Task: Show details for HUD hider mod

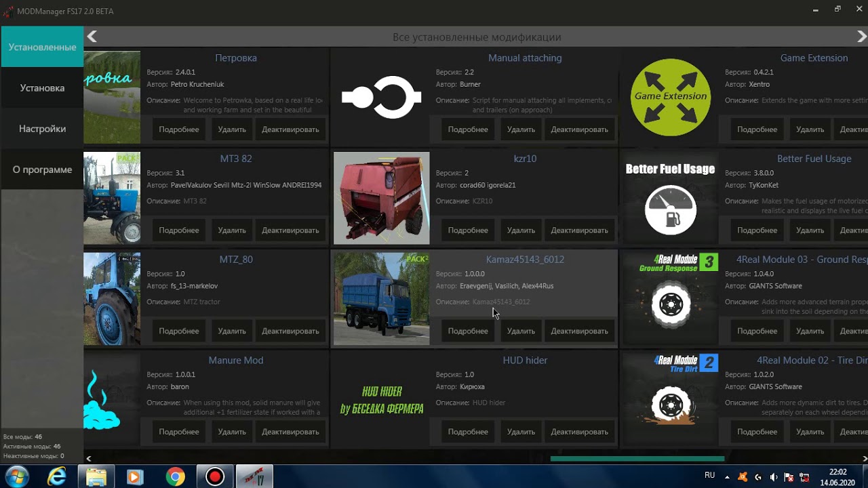Action: [x=468, y=432]
